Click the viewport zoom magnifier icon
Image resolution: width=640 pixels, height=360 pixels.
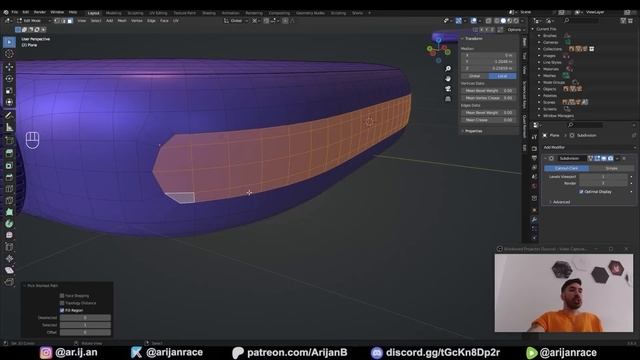point(448,69)
